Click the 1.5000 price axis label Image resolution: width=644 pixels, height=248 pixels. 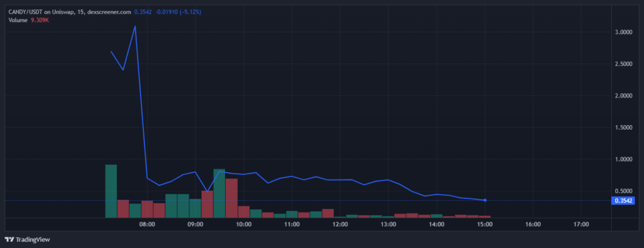(x=624, y=128)
